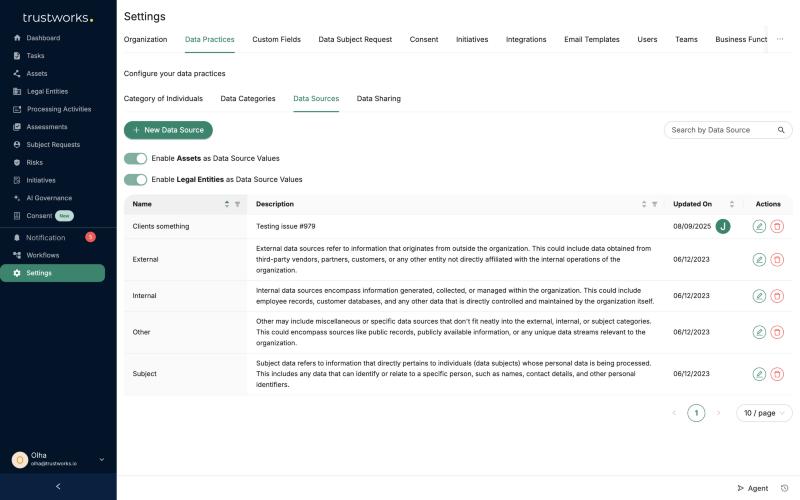The height and width of the screenshot is (500, 800).
Task: Go to page 1 in pagination
Action: pos(696,413)
